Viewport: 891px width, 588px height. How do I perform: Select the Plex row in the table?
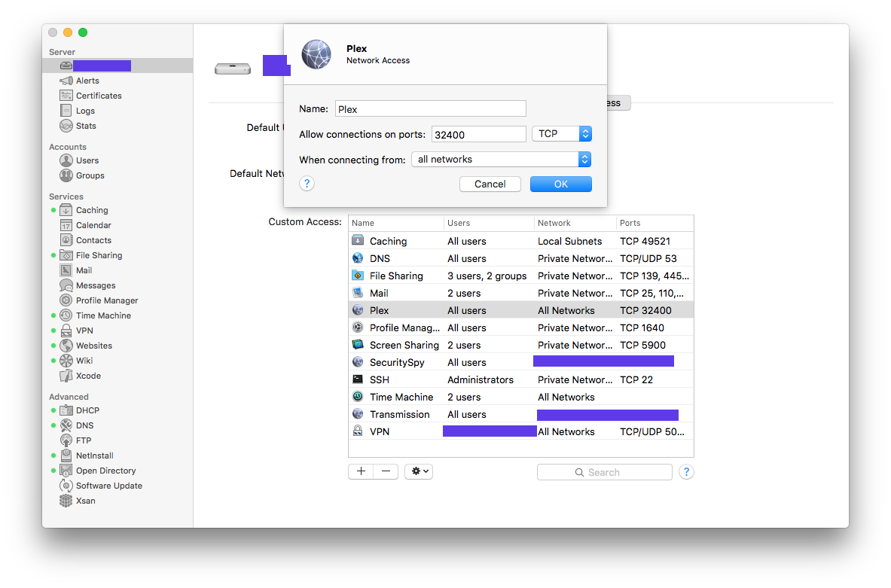coord(521,310)
